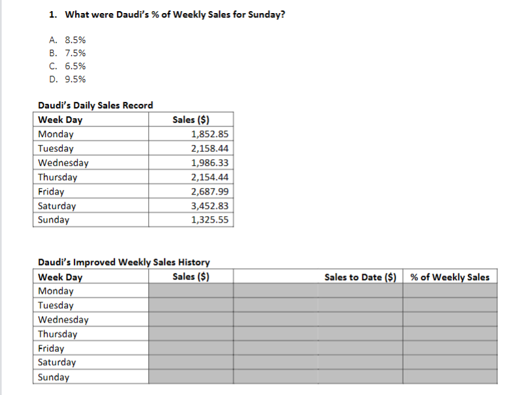Click empty Sunday % of Weekly Sales cell
This screenshot has width=532, height=395.
[x=450, y=377]
